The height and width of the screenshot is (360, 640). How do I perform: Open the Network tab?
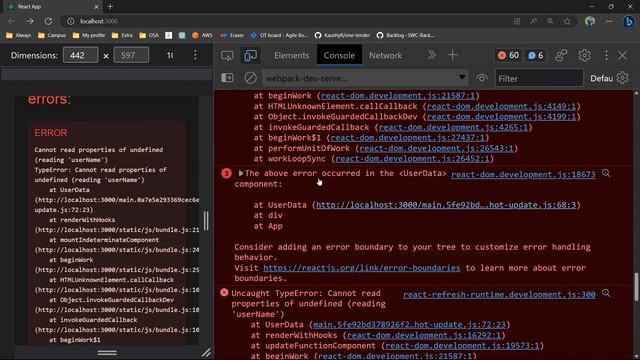[x=385, y=55]
